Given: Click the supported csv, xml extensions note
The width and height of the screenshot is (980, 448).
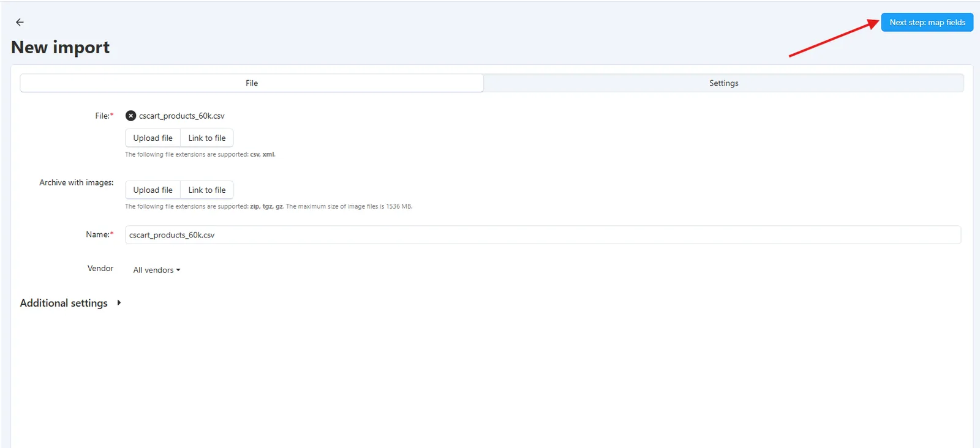Looking at the screenshot, I should coord(200,155).
